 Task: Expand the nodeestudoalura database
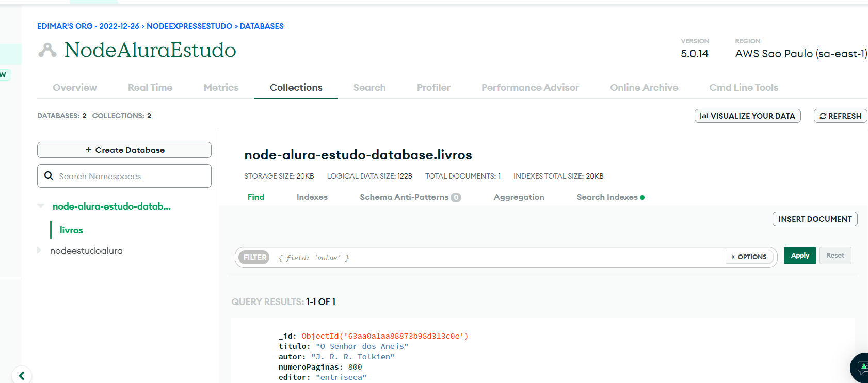click(39, 250)
